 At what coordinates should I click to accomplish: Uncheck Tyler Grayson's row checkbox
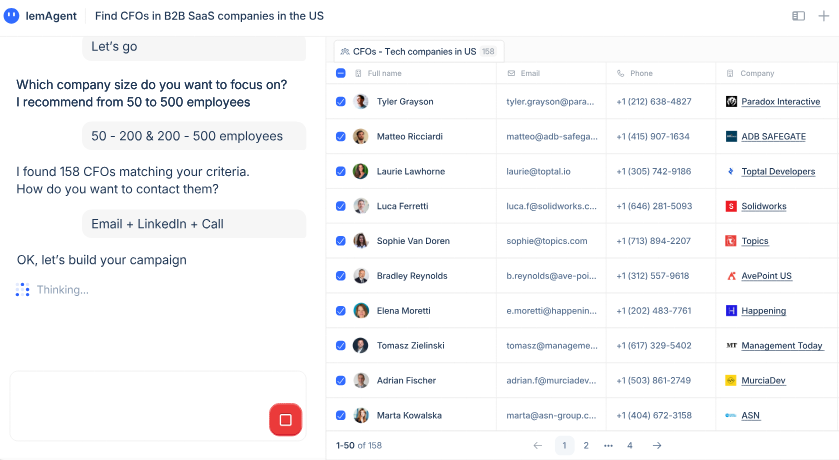coord(341,102)
